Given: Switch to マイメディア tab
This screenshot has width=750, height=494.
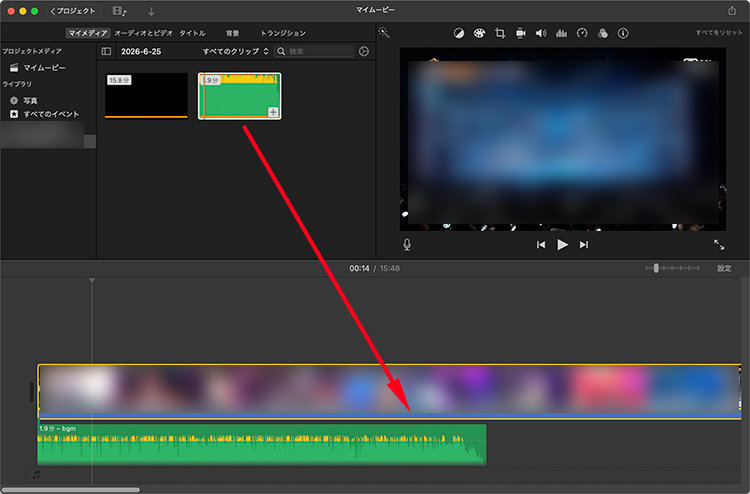Looking at the screenshot, I should (88, 33).
